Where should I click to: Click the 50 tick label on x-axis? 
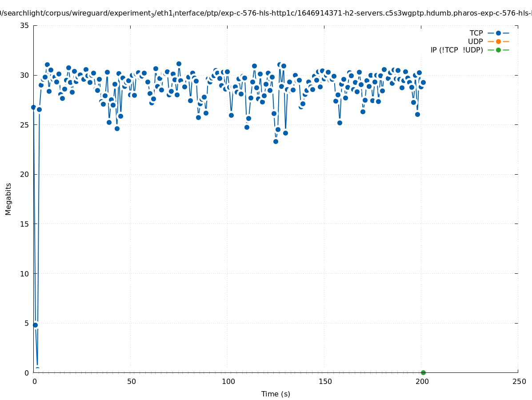[131, 381]
